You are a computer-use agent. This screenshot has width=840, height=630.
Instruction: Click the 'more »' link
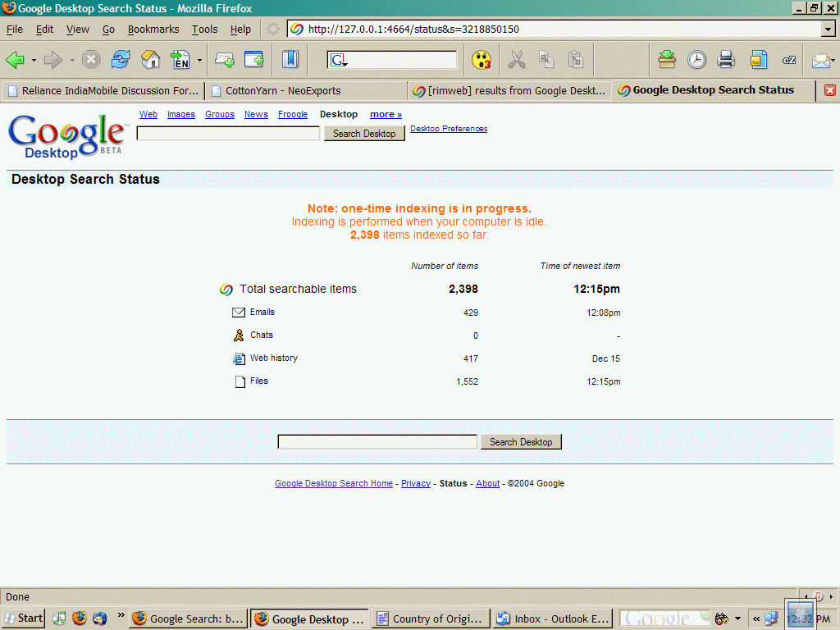(x=386, y=114)
